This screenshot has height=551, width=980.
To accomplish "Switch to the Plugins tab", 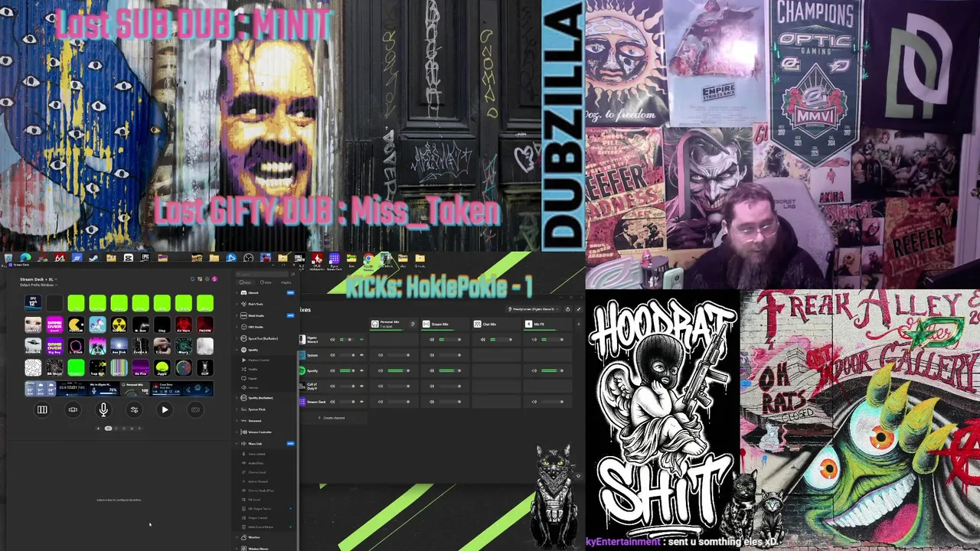I will 286,282.
